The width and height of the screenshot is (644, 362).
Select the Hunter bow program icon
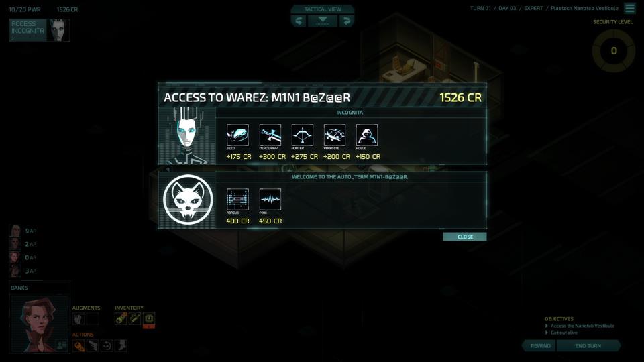click(303, 135)
